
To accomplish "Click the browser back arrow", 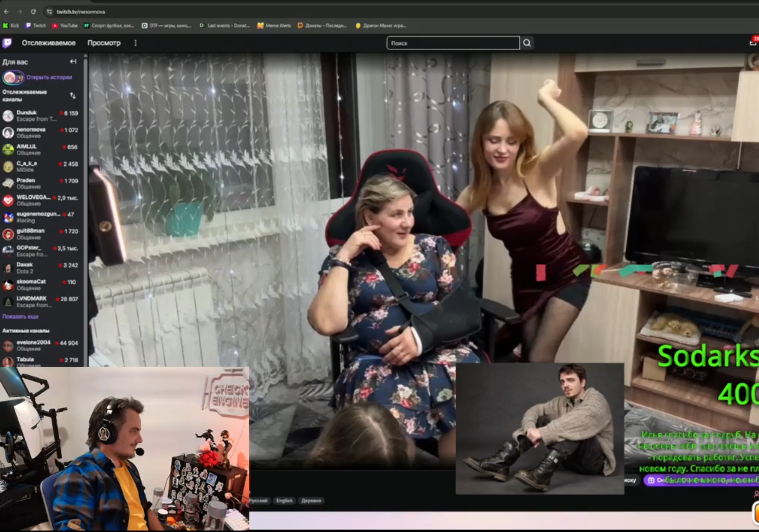I will click(6, 12).
